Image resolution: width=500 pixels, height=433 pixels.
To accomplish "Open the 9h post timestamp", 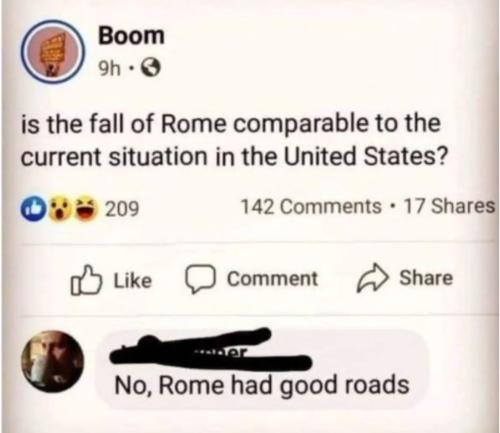I will 109,69.
